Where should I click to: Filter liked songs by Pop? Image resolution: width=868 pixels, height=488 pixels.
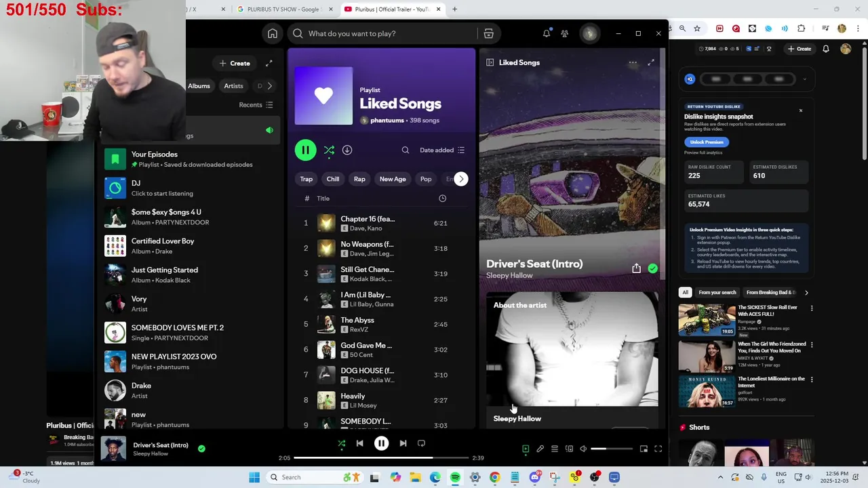pyautogui.click(x=426, y=179)
